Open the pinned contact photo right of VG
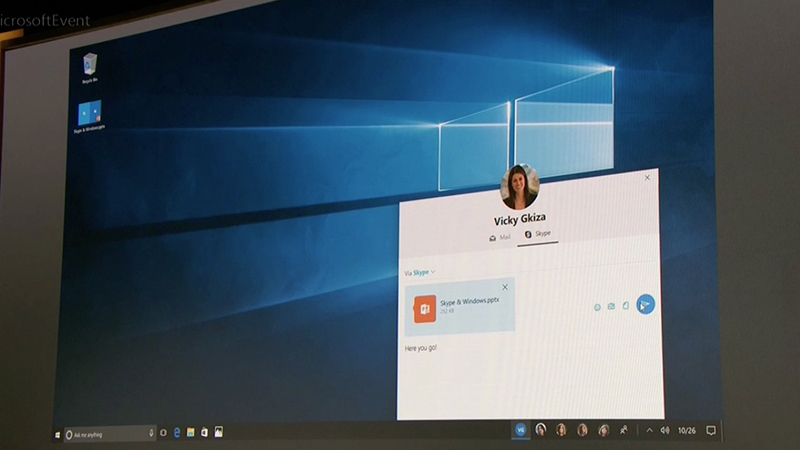The height and width of the screenshot is (450, 800). click(541, 430)
